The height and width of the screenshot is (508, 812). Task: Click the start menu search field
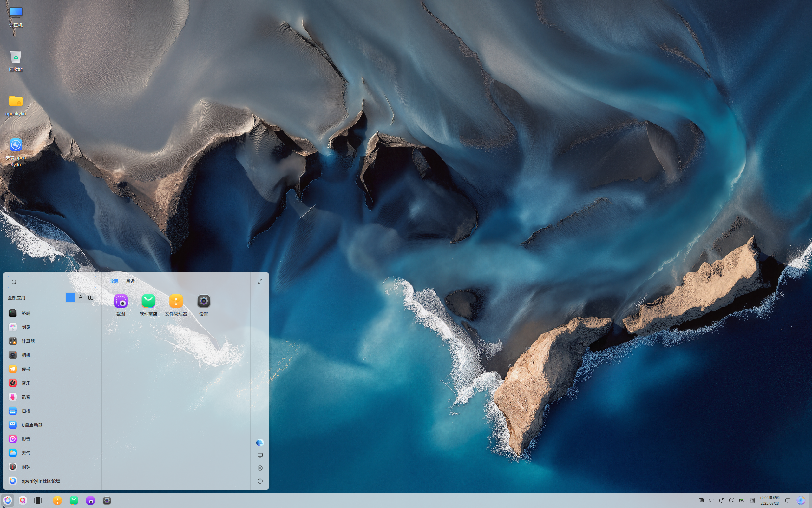52,282
